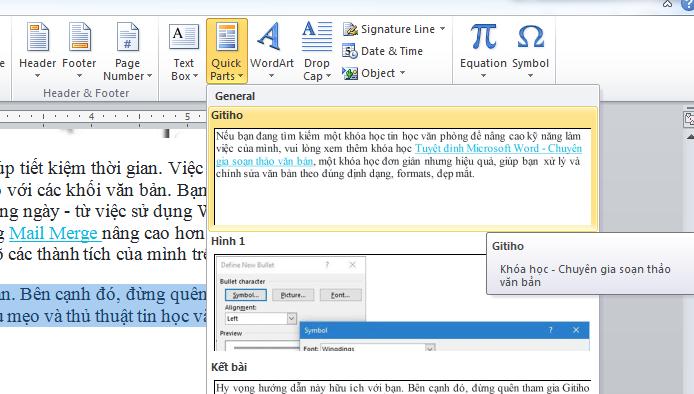Select the Hình 1 quick part preview
This screenshot has height=394, width=694.
(x=402, y=302)
